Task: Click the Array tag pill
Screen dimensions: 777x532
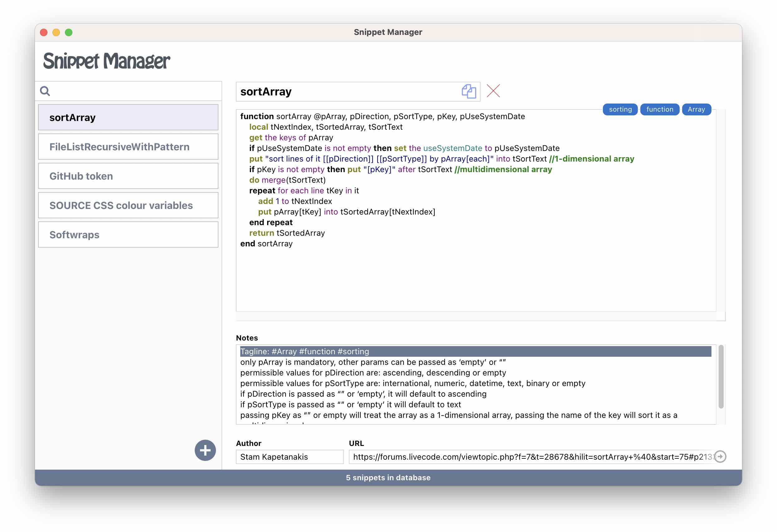Action: (696, 109)
